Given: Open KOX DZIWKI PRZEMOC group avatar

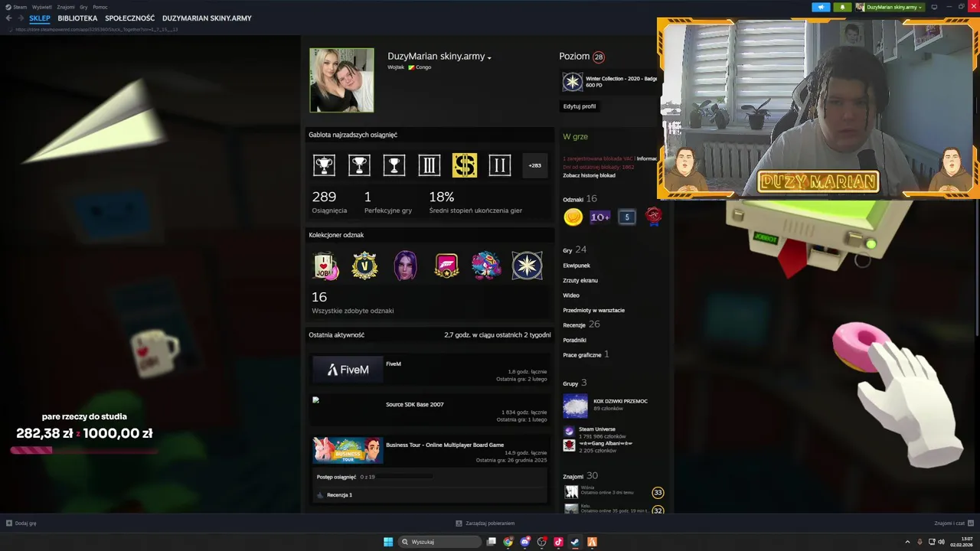Looking at the screenshot, I should point(575,406).
